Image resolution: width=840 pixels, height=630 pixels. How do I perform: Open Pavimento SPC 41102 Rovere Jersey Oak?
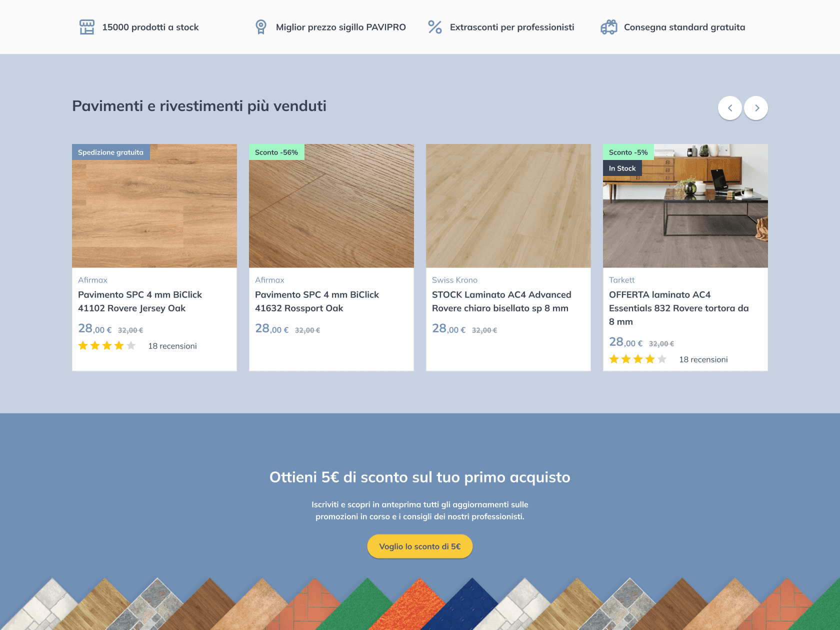140,301
